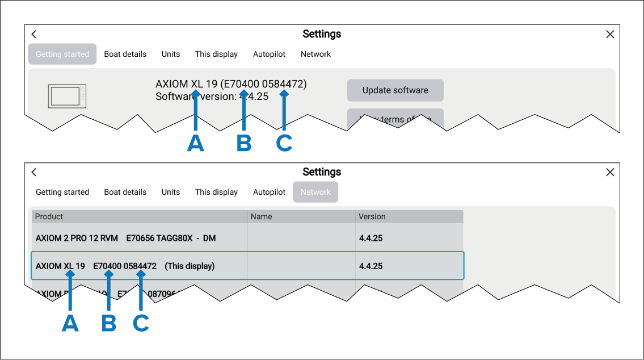This screenshot has height=360, width=644.
Task: Switch to the Boat details tab in the lower panel
Action: [x=125, y=192]
